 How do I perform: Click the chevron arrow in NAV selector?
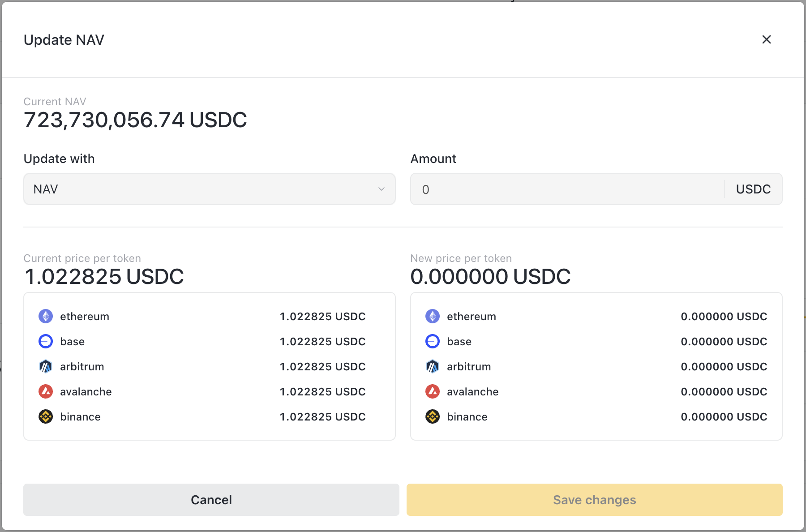pyautogui.click(x=381, y=189)
